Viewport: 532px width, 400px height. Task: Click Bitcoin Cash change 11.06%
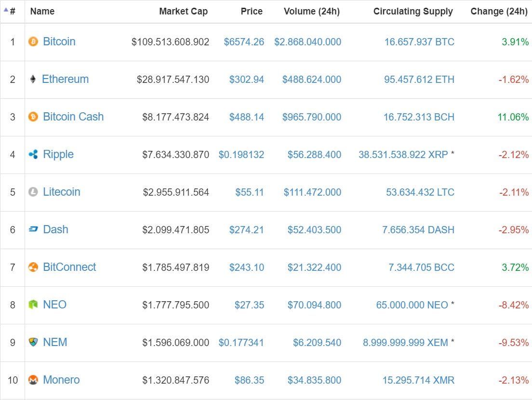[513, 118]
